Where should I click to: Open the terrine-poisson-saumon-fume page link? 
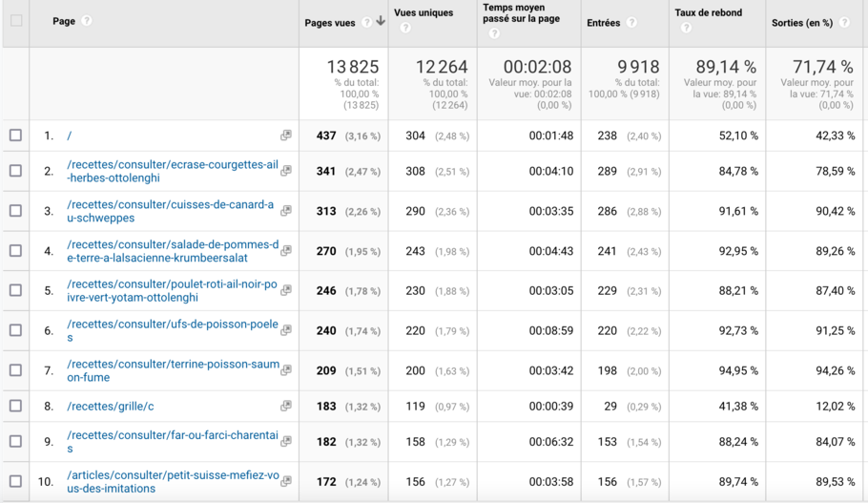[172, 370]
